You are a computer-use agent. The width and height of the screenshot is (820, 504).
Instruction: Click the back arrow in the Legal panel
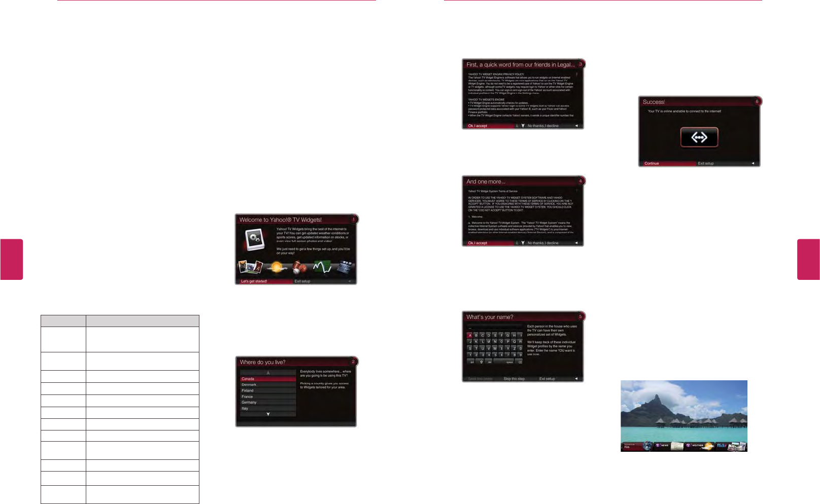[x=576, y=126]
